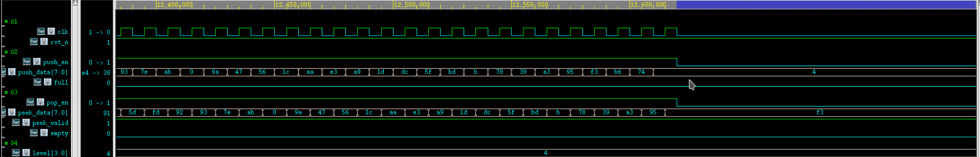Click the signal type icon beside full

tap(48, 82)
